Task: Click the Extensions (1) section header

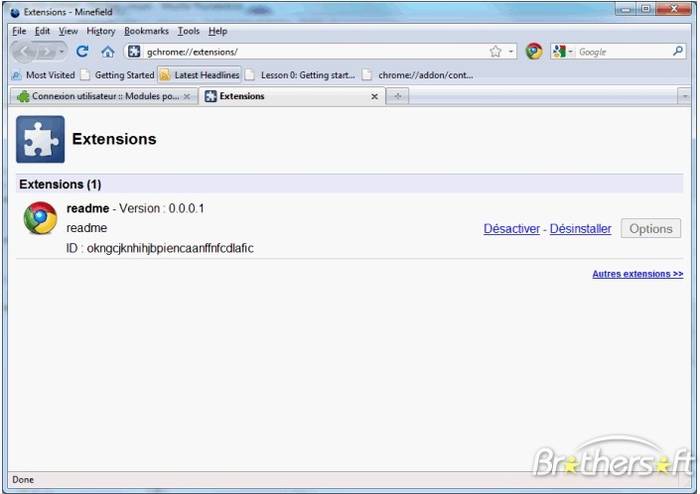Action: pyautogui.click(x=350, y=184)
